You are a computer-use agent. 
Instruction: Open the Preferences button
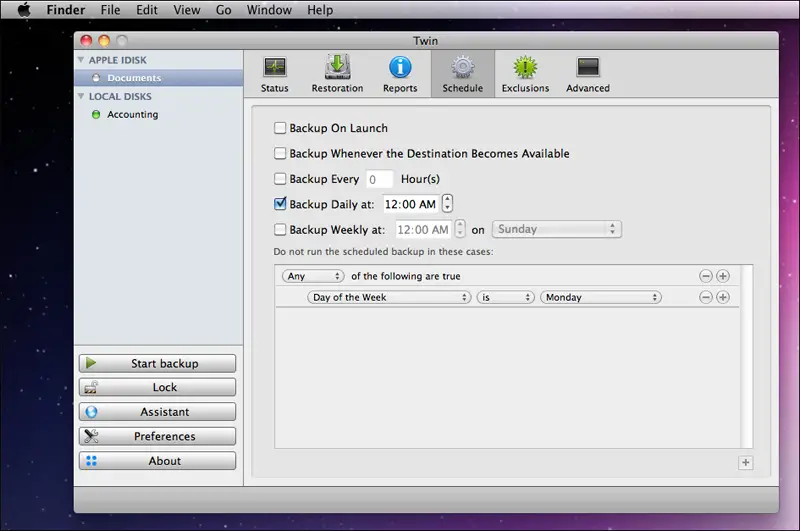click(157, 436)
